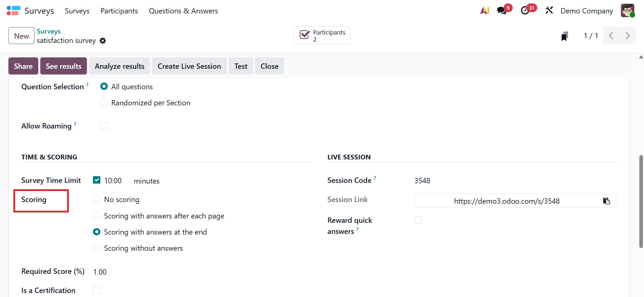Open the survey actions gear icon
The height and width of the screenshot is (297, 644).
(103, 41)
